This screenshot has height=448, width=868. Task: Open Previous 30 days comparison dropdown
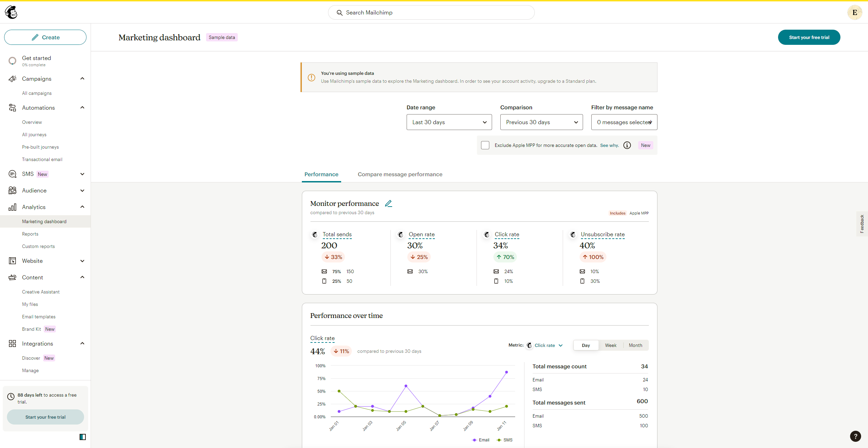click(x=541, y=122)
